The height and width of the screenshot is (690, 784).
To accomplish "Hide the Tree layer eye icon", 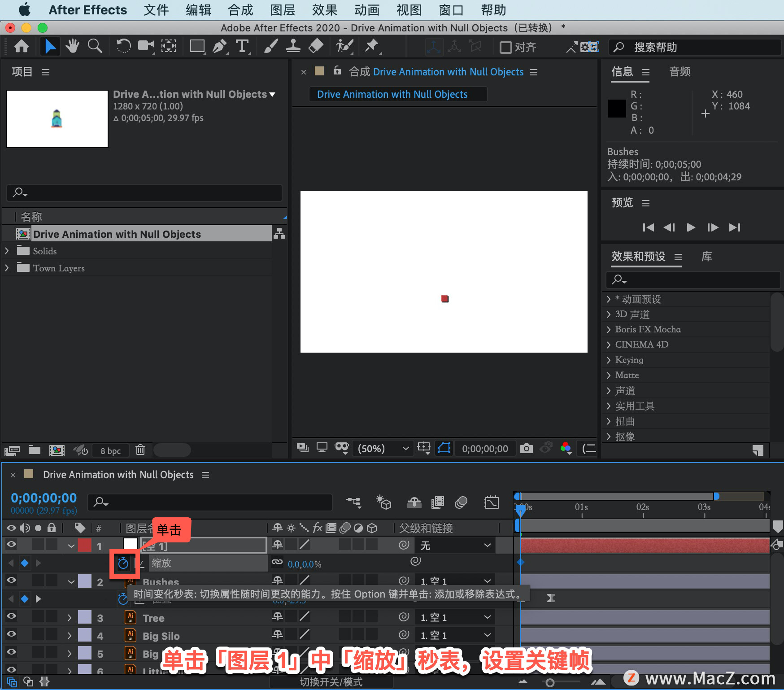I will click(11, 616).
